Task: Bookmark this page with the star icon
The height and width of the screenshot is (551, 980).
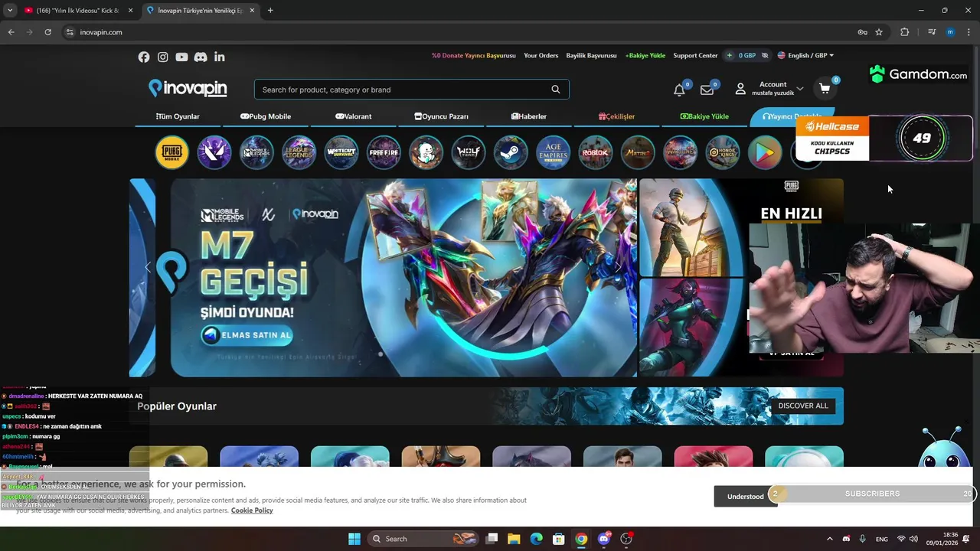Action: 879,32
